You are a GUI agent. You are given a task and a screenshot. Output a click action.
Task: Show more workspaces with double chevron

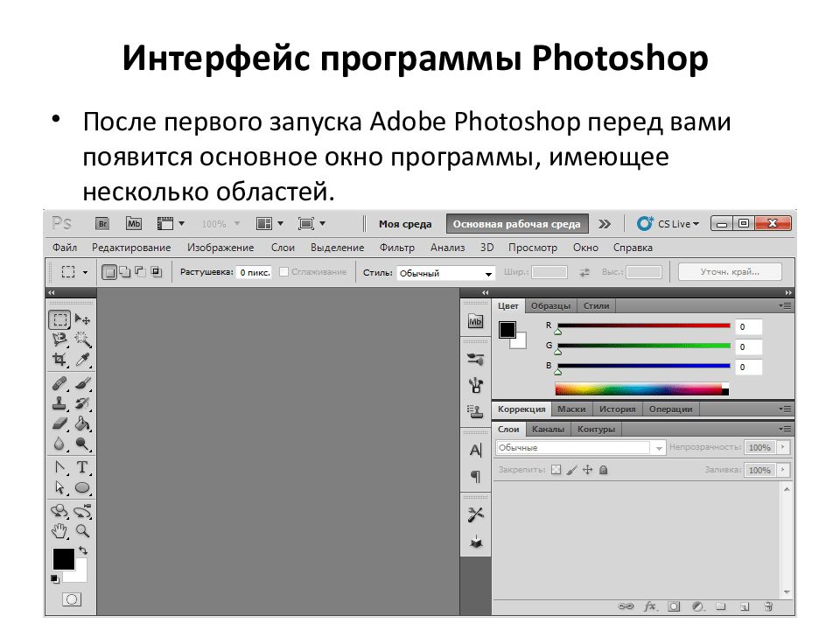click(x=605, y=224)
